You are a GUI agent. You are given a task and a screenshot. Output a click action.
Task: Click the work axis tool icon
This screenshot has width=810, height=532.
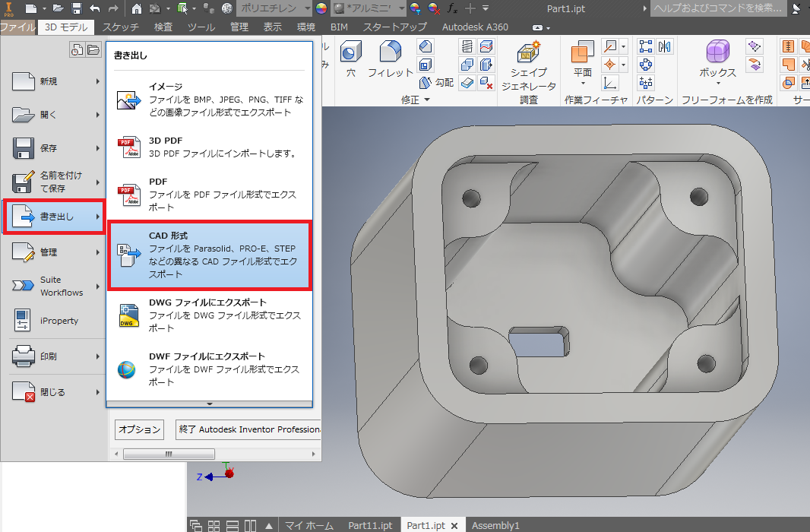coord(610,46)
